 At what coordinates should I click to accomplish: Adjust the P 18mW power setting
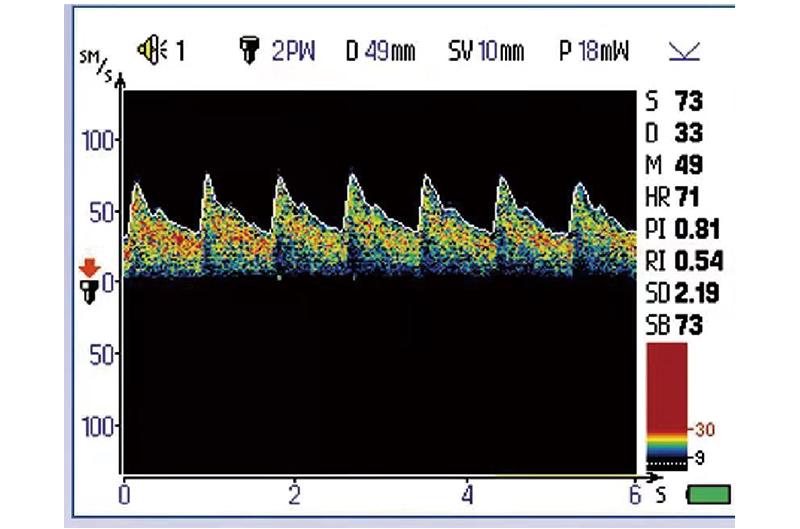(x=594, y=51)
